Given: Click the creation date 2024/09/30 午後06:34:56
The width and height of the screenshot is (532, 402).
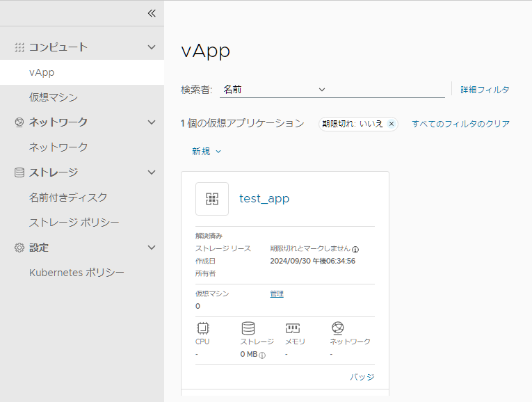Looking at the screenshot, I should click(312, 262).
